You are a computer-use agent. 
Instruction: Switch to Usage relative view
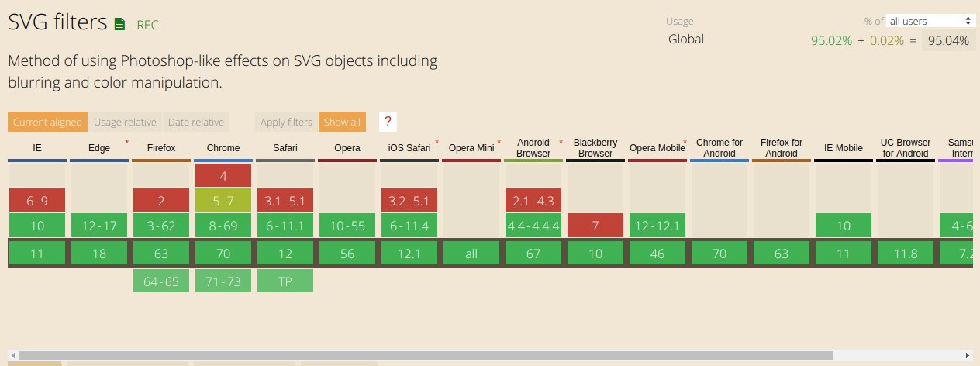coord(125,122)
